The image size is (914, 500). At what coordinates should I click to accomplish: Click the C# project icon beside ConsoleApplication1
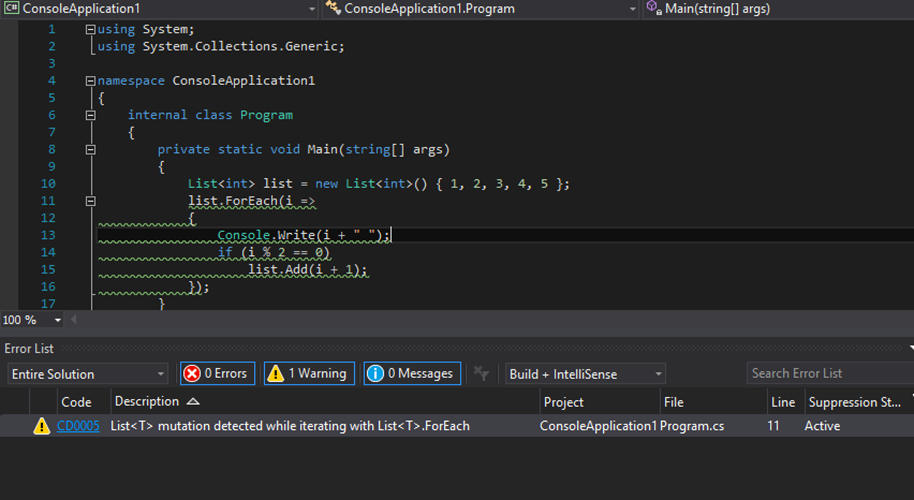point(12,8)
